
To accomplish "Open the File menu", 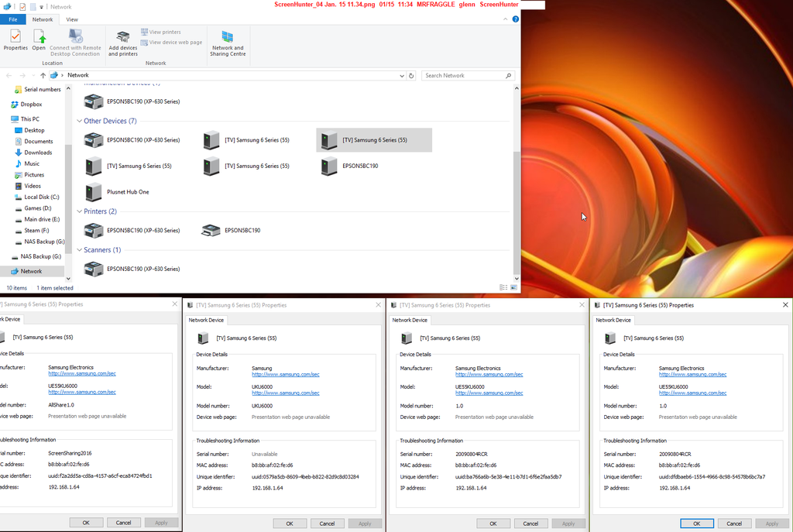I will pos(13,19).
